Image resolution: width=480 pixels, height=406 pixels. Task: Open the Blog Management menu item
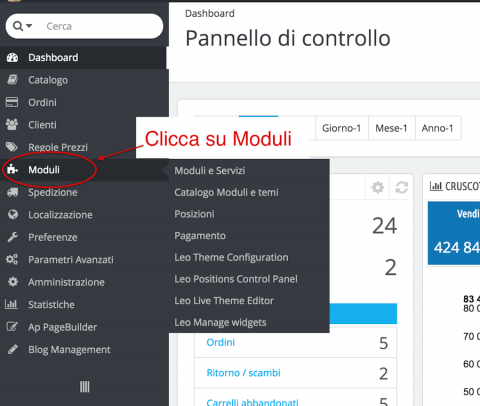[x=83, y=349]
